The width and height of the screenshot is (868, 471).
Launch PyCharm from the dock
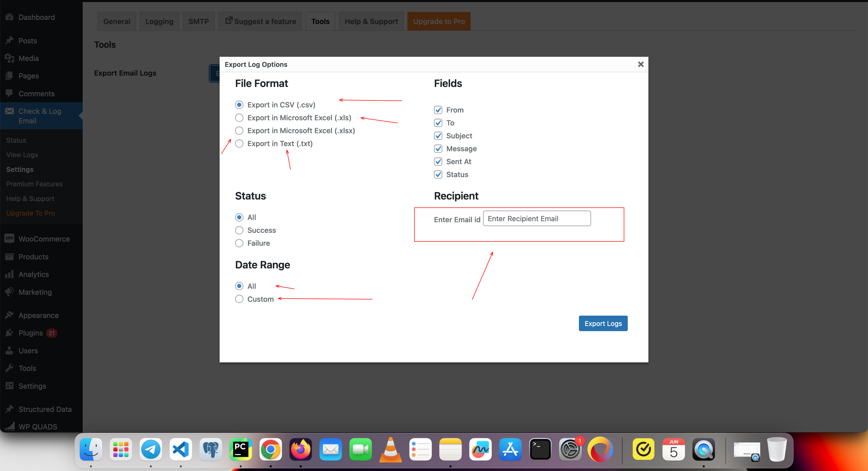[x=241, y=450]
